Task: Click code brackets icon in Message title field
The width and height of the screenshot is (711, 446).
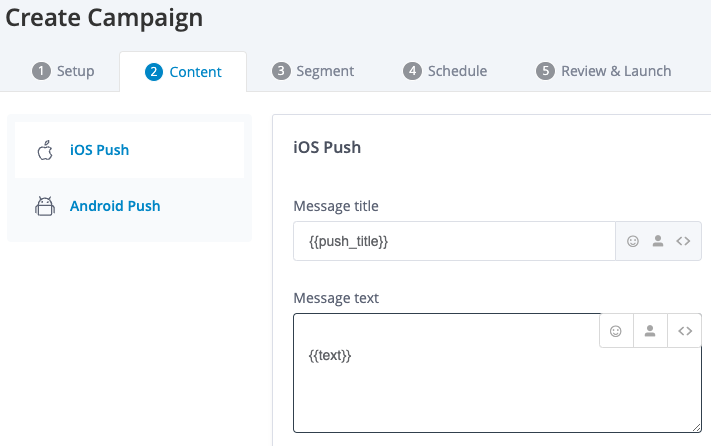Action: tap(684, 241)
